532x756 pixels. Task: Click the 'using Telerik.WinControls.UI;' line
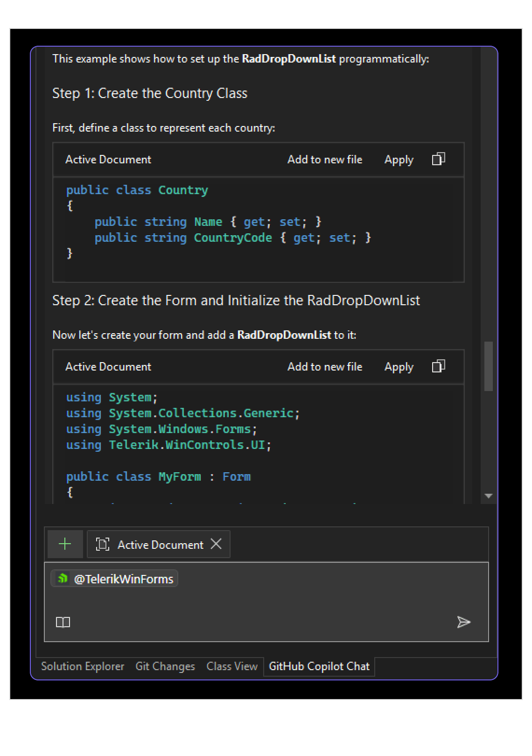coord(168,445)
